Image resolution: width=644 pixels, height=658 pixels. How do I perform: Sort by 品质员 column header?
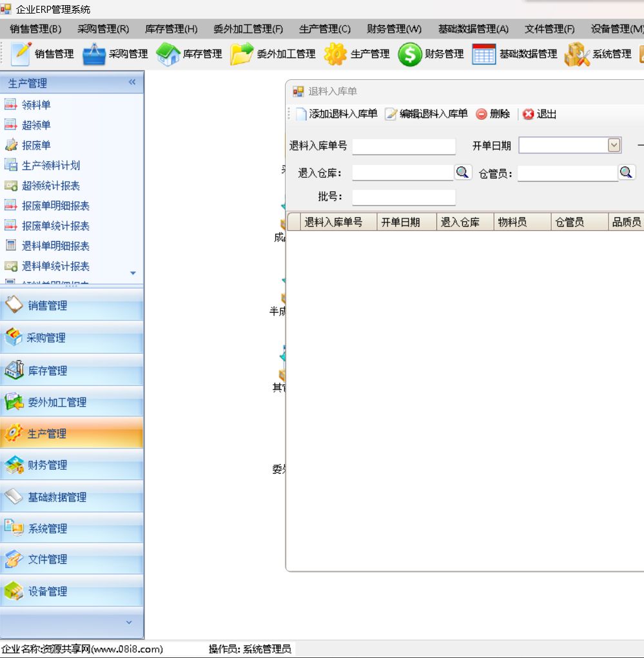tap(627, 222)
